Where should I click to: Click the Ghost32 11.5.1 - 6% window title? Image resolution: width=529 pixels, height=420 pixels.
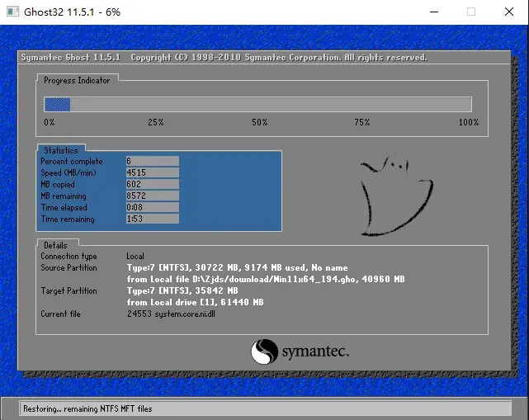point(72,12)
